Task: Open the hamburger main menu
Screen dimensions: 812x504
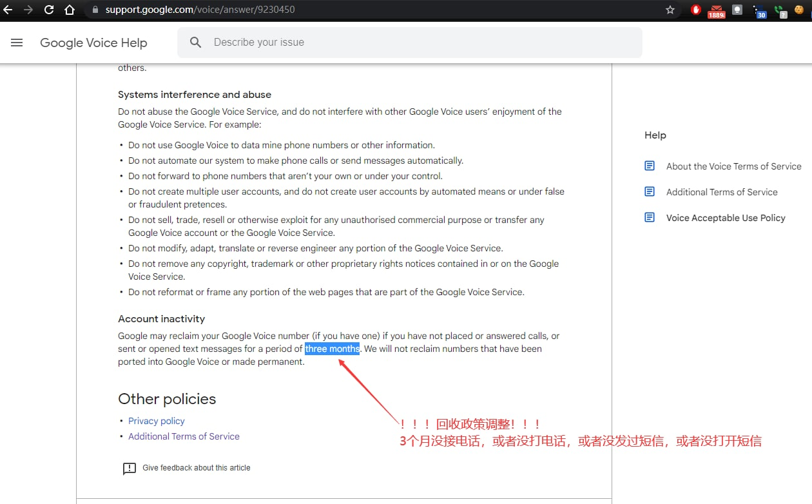Action: [x=17, y=43]
